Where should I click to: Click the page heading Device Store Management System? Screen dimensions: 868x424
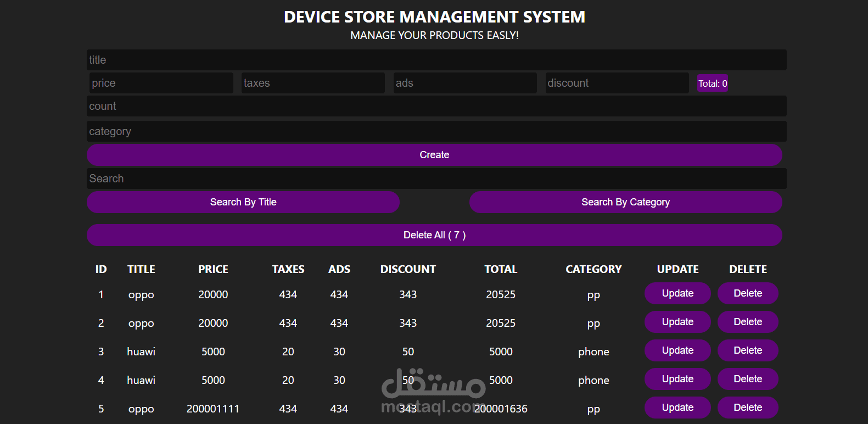pyautogui.click(x=434, y=17)
